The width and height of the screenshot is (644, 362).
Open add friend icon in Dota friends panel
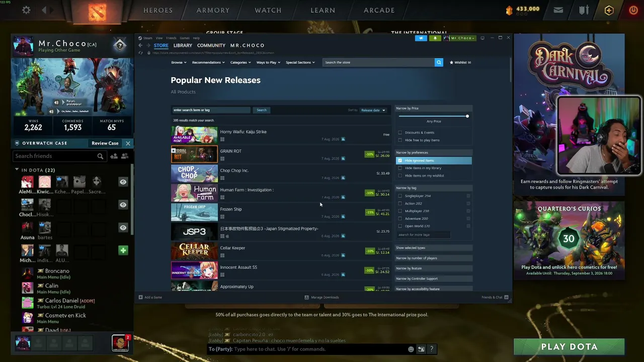(x=114, y=156)
